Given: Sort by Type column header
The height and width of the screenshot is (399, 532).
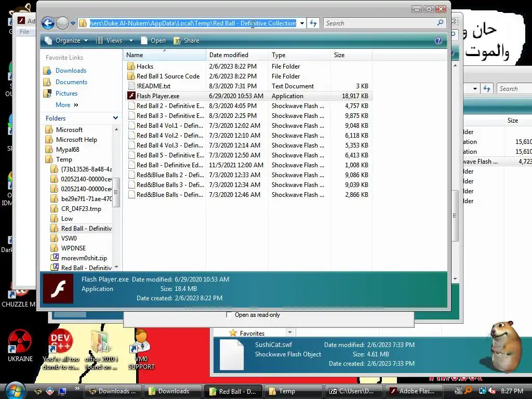Looking at the screenshot, I should [299, 55].
